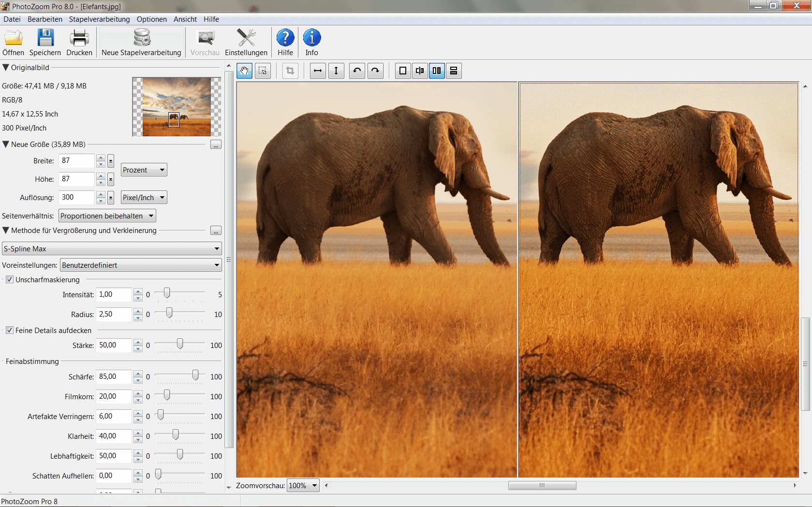Activate the rectangular selection tool

(263, 71)
